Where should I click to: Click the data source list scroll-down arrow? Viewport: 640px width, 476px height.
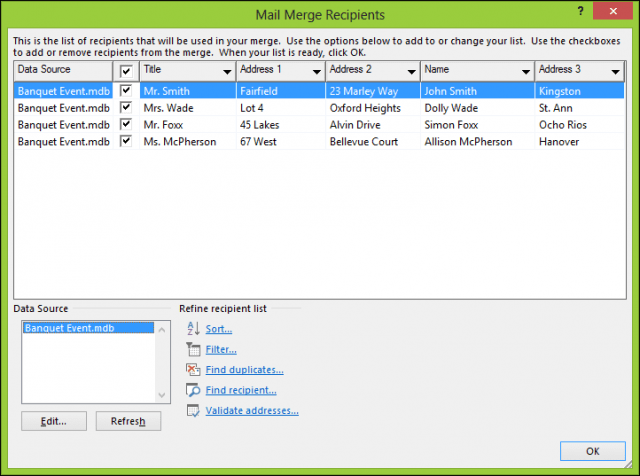click(162, 395)
